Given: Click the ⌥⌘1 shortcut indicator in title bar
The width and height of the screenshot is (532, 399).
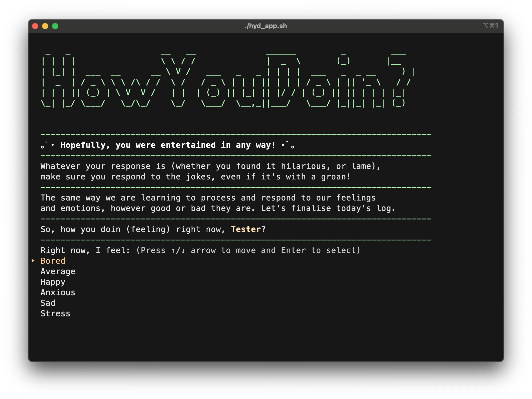Looking at the screenshot, I should coord(490,26).
